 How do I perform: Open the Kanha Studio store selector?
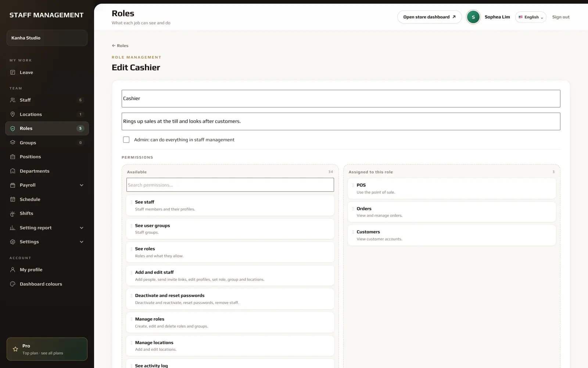click(x=47, y=38)
